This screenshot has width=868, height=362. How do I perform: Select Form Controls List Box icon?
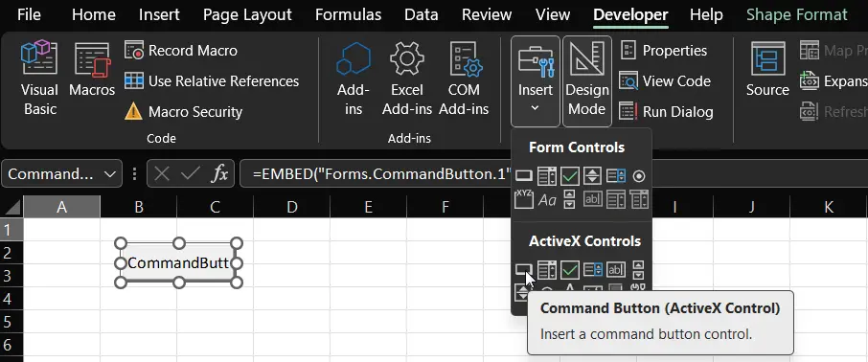click(x=616, y=176)
